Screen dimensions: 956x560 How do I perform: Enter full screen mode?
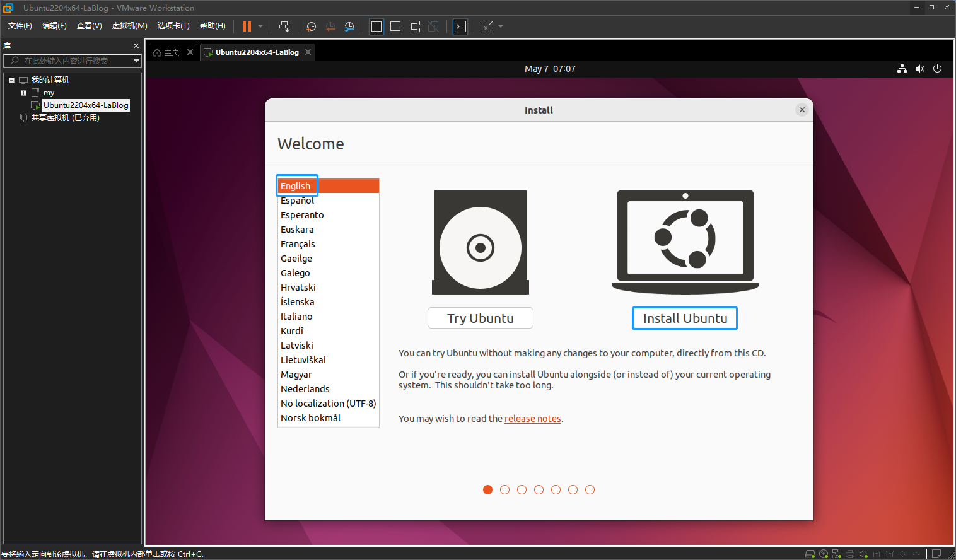[414, 26]
